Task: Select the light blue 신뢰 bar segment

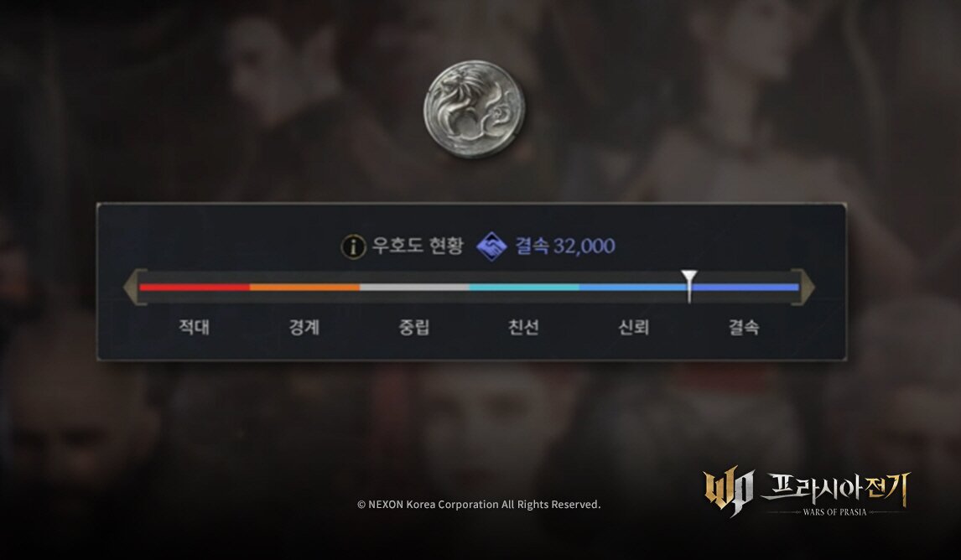Action: (x=634, y=287)
